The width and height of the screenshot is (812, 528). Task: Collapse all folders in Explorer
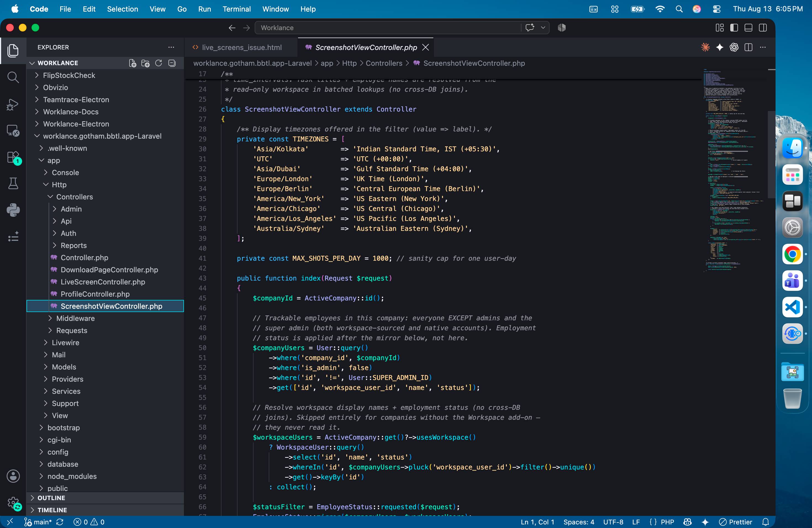click(x=172, y=63)
